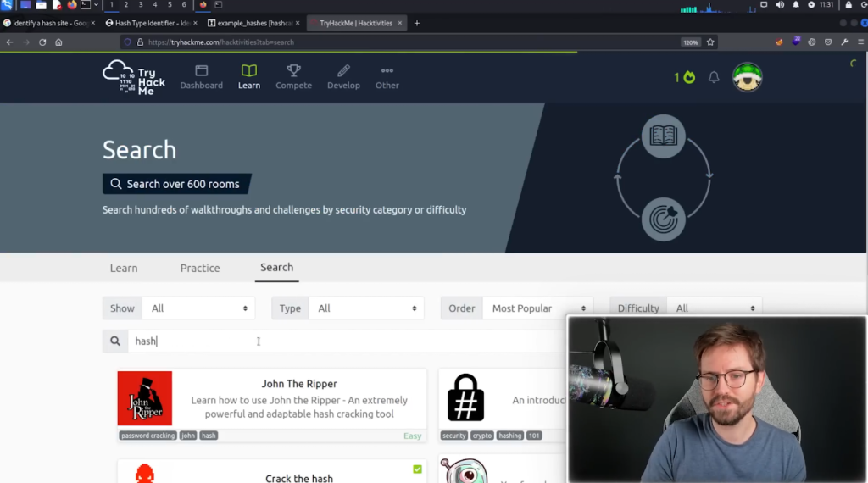868x483 pixels.
Task: Click the 'Search over 600 rooms' banner
Action: pyautogui.click(x=176, y=184)
